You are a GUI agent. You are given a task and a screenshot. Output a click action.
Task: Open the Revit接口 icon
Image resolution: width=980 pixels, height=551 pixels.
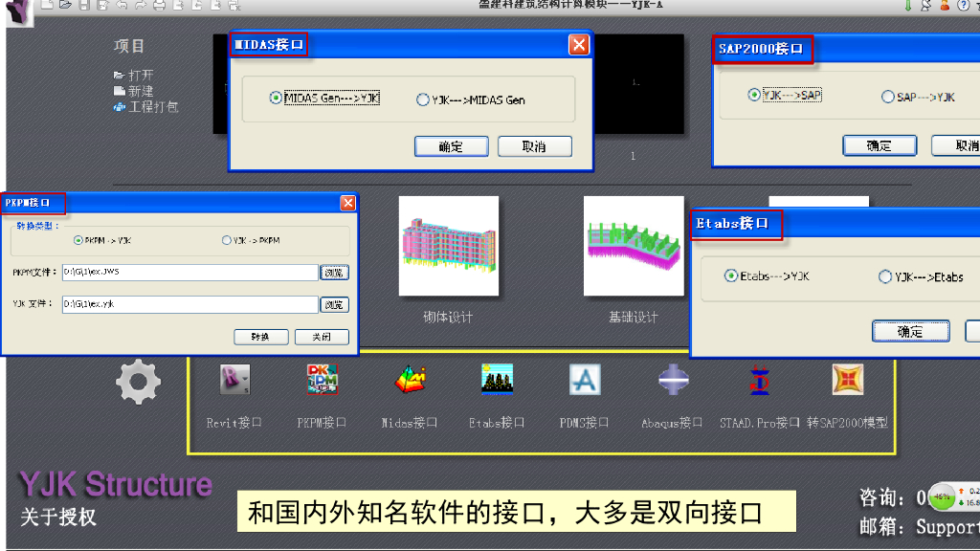(234, 379)
